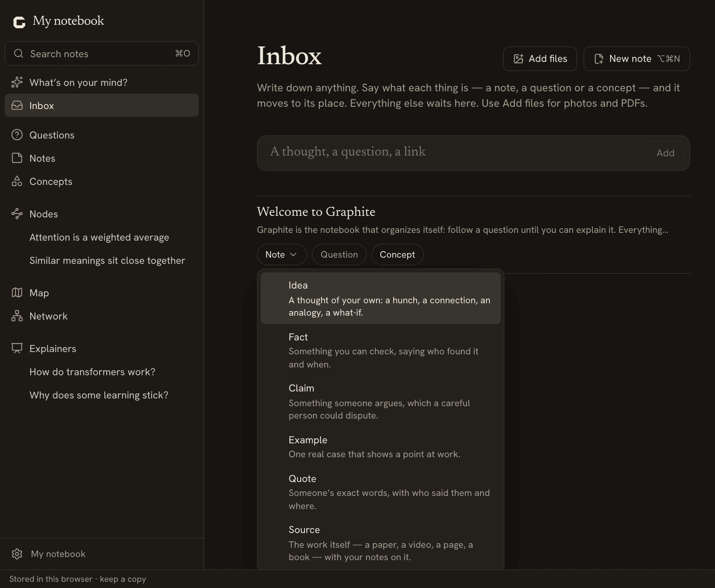Click the Add button in capture box

[x=665, y=153]
